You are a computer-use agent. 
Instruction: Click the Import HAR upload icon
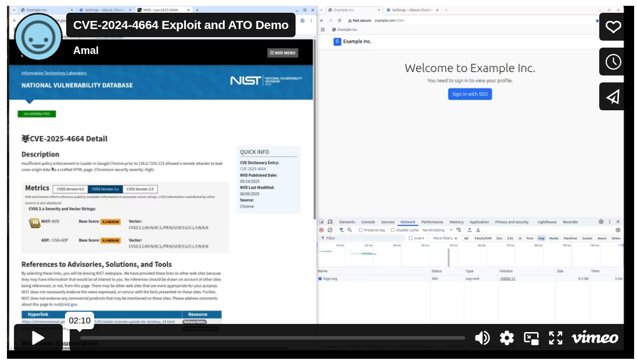click(469, 230)
